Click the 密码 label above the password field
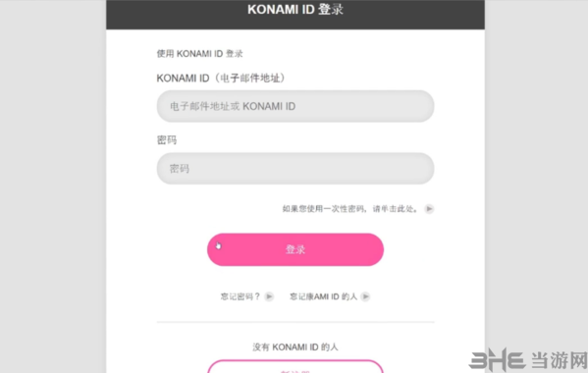 [x=167, y=140]
